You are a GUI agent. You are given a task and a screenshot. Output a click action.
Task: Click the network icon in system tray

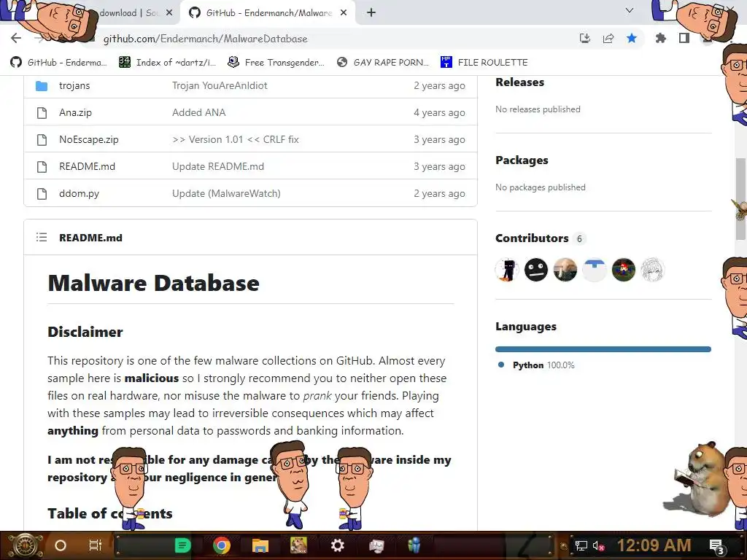click(581, 545)
